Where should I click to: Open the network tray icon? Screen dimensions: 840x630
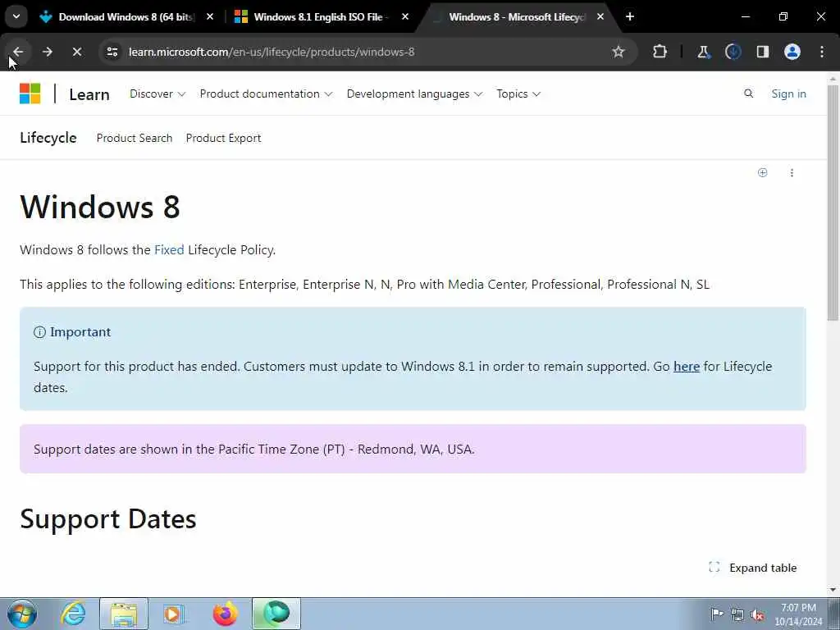pos(737,614)
